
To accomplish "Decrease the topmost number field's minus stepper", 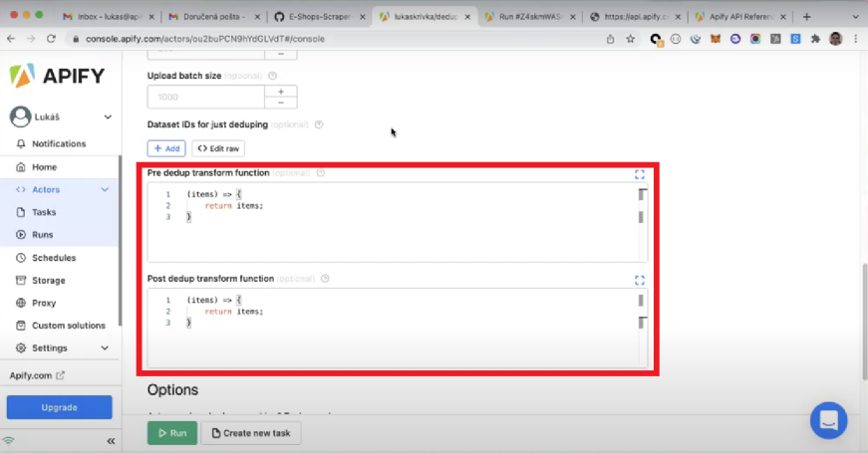I will 281,54.
